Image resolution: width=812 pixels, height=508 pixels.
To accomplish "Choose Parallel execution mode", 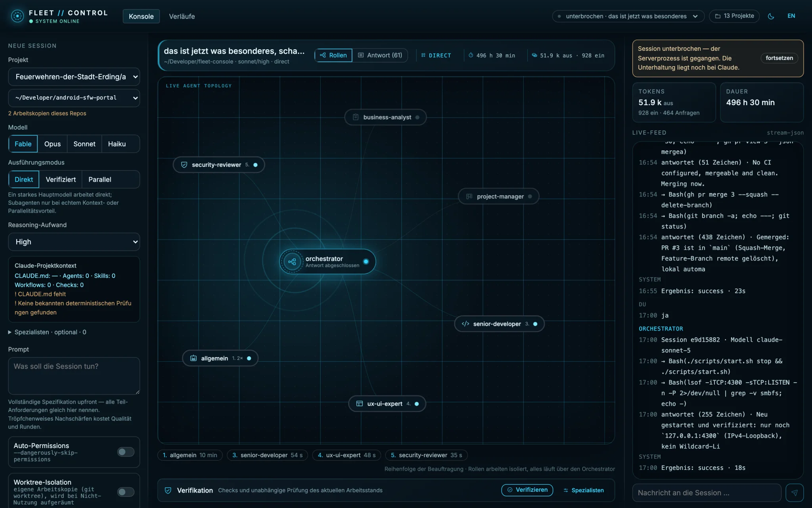I will point(100,179).
